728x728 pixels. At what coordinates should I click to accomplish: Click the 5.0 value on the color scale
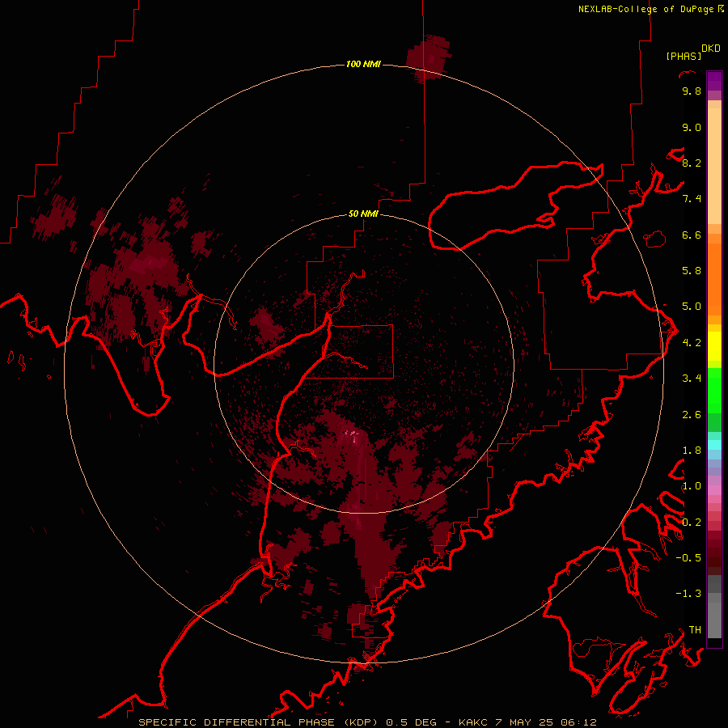coord(692,307)
